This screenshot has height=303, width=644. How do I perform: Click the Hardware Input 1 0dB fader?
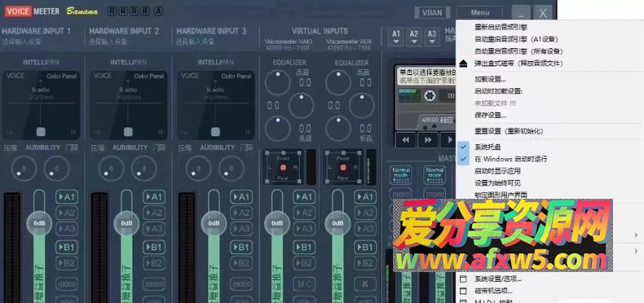39,223
